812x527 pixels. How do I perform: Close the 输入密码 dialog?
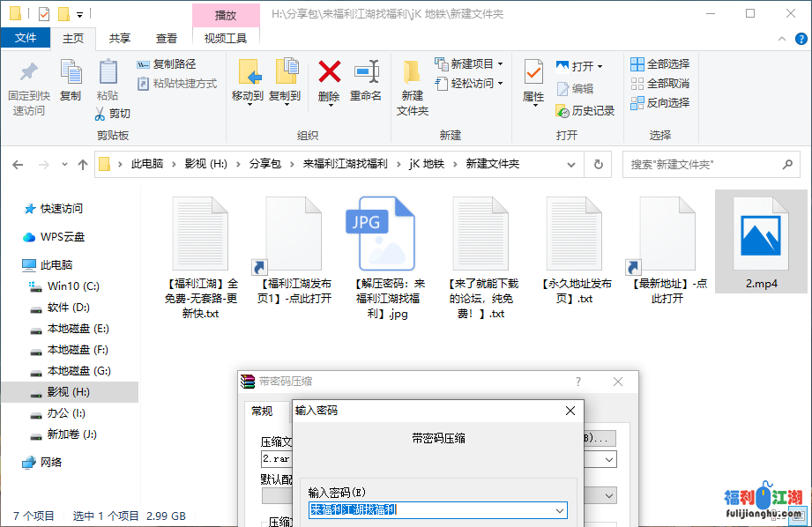pyautogui.click(x=570, y=411)
